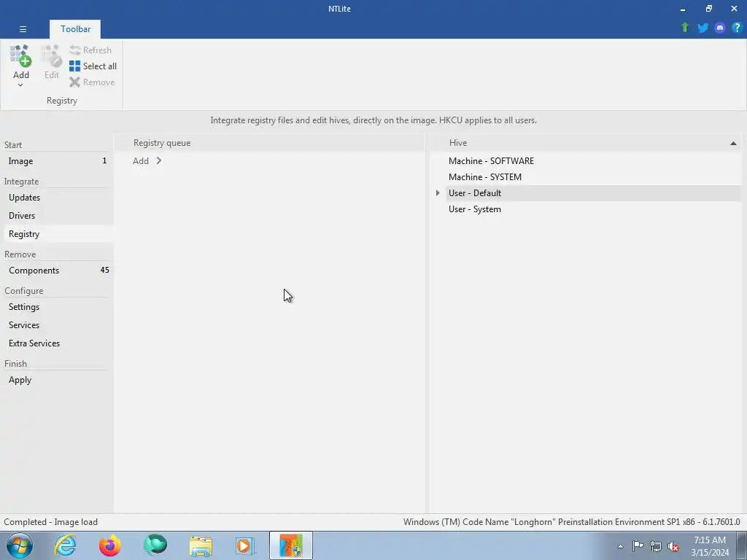747x560 pixels.
Task: Go to the Image page
Action: pos(57,161)
